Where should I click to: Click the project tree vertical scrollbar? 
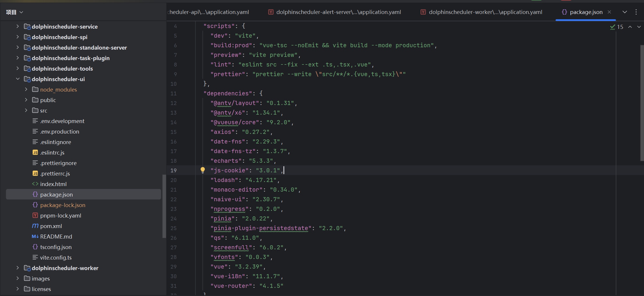164,206
